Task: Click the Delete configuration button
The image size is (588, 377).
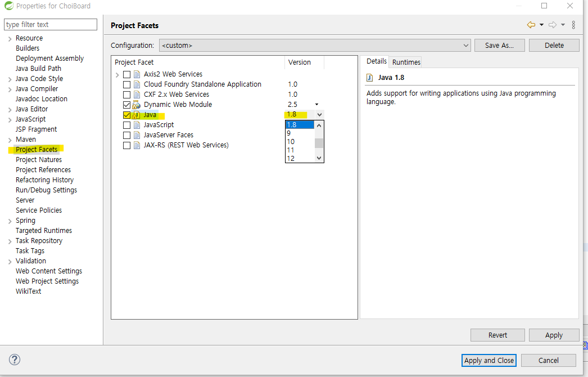Action: pyautogui.click(x=554, y=46)
